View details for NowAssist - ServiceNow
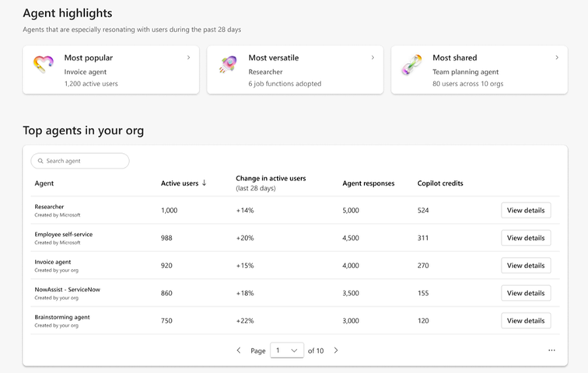The width and height of the screenshot is (588, 373). 526,293
